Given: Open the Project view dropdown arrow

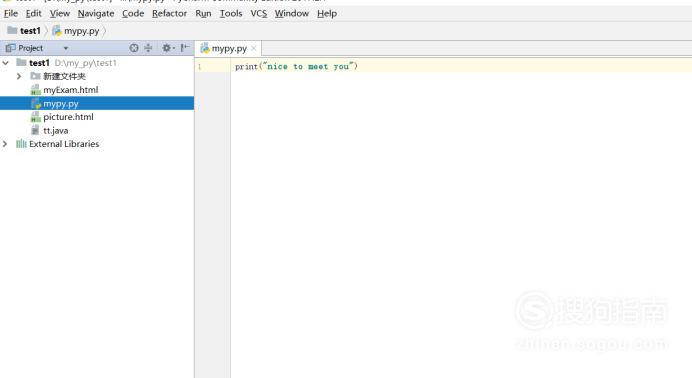Looking at the screenshot, I should point(66,48).
